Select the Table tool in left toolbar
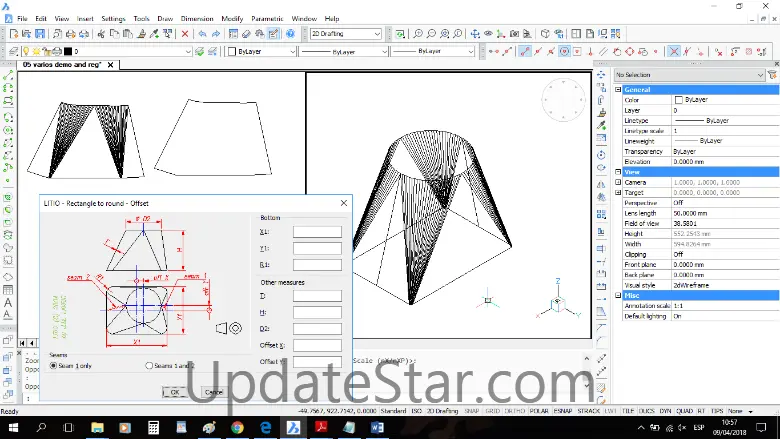Image resolution: width=780 pixels, height=439 pixels. point(8,290)
